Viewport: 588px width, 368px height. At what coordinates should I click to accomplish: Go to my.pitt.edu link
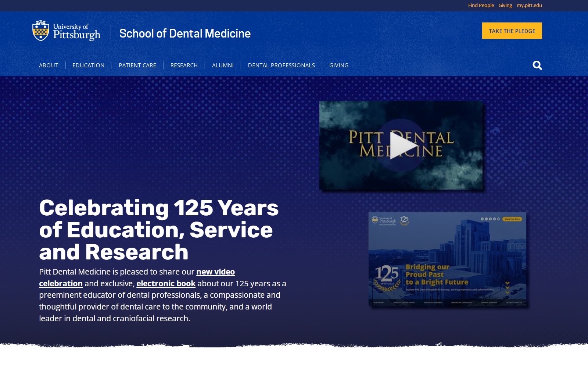click(529, 5)
